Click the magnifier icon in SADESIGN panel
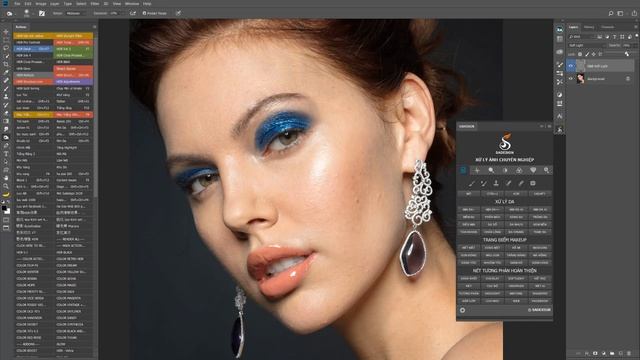 pyautogui.click(x=491, y=170)
